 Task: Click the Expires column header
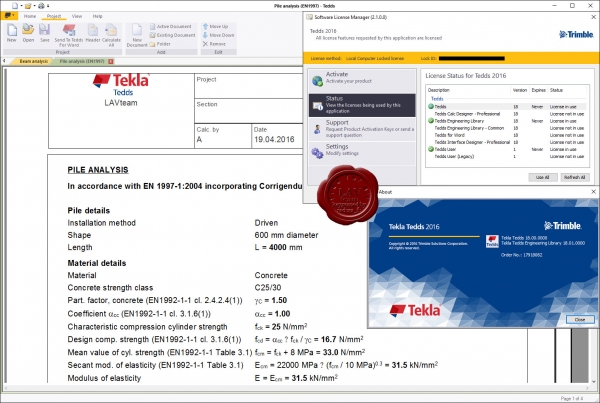(538, 90)
